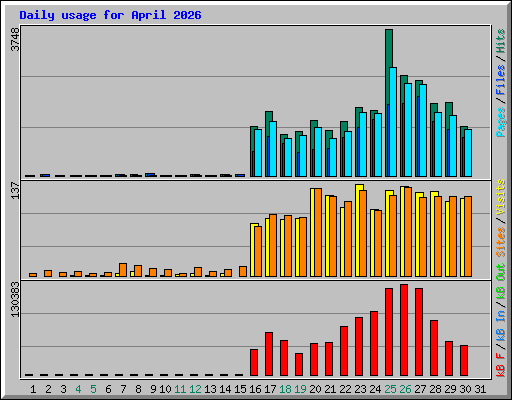
Task: Click day label 14 on the axis
Action: pyautogui.click(x=225, y=389)
